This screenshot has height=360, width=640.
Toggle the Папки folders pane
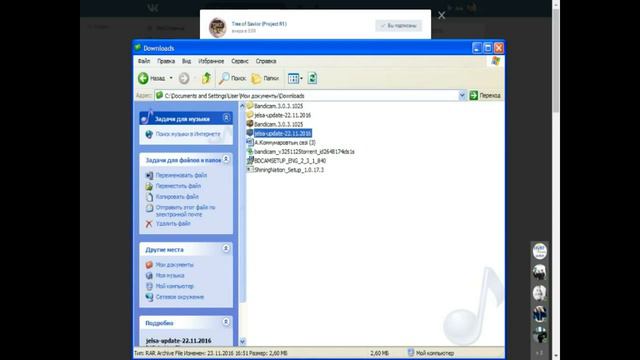265,78
